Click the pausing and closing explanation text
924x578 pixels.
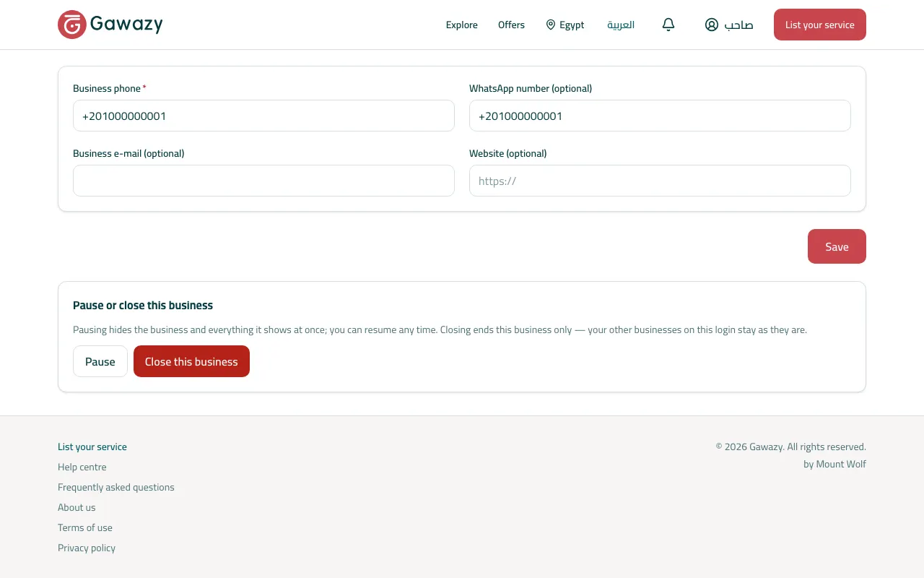click(x=440, y=329)
